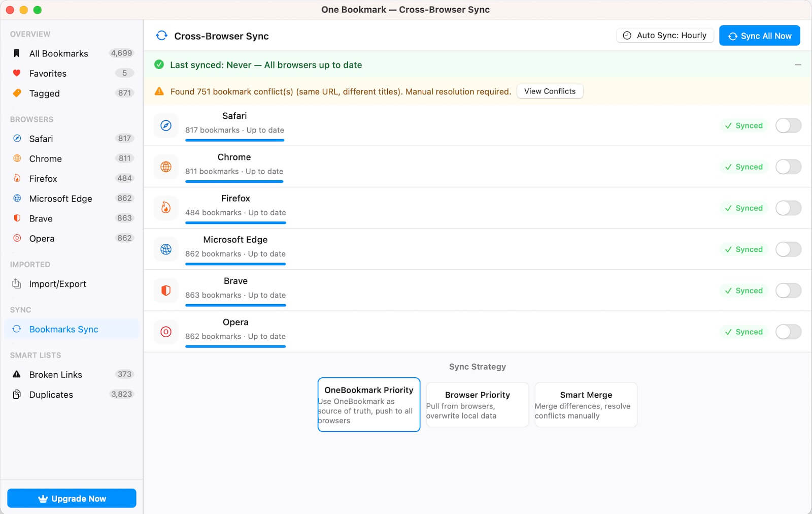The height and width of the screenshot is (514, 812).
Task: Click the Brave sync progress bar
Action: [x=235, y=305]
